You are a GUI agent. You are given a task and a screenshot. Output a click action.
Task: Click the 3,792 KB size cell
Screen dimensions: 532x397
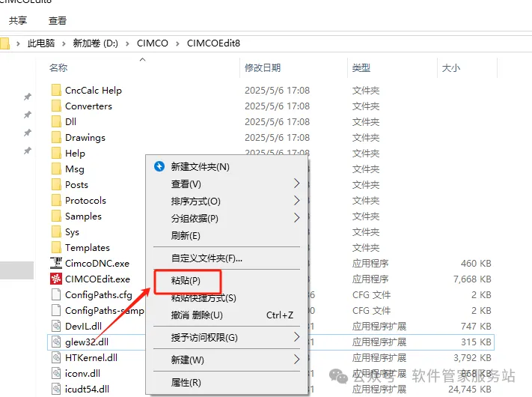[x=472, y=357]
